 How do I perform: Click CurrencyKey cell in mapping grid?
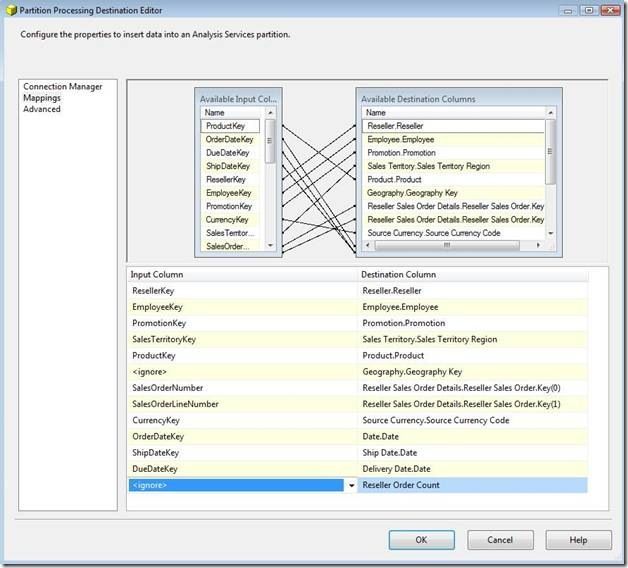click(x=243, y=421)
